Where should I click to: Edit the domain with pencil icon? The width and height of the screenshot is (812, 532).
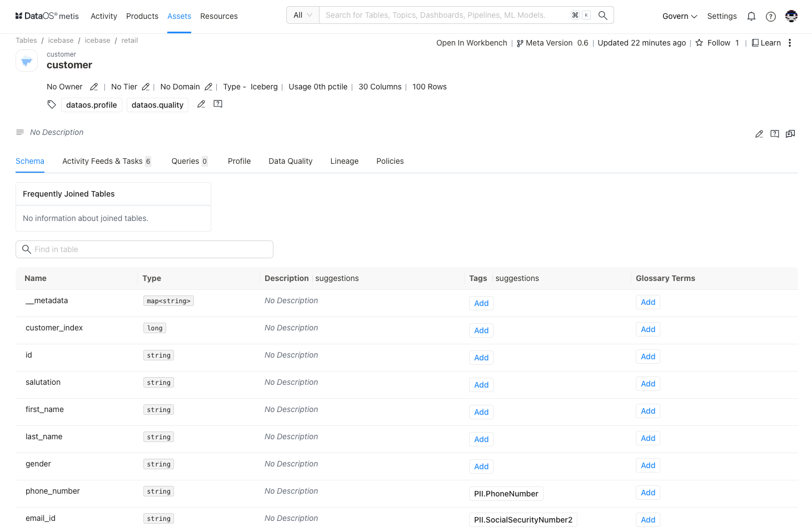208,87
